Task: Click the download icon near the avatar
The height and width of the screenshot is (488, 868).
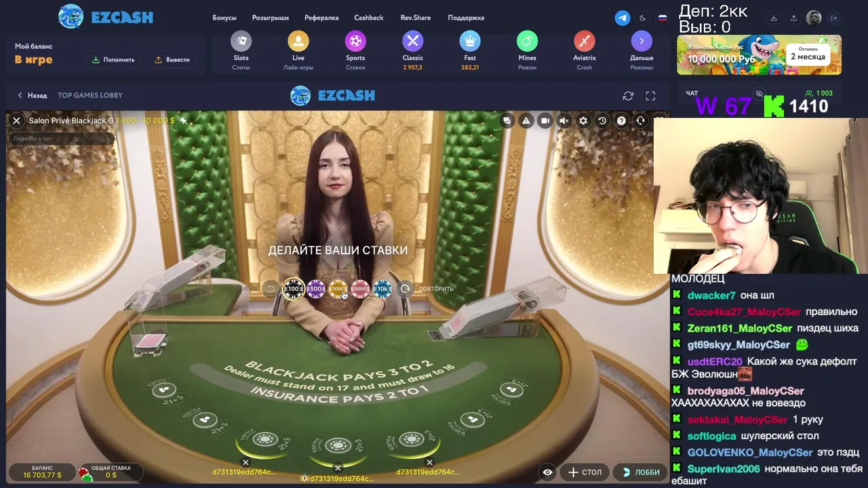Action: [774, 18]
